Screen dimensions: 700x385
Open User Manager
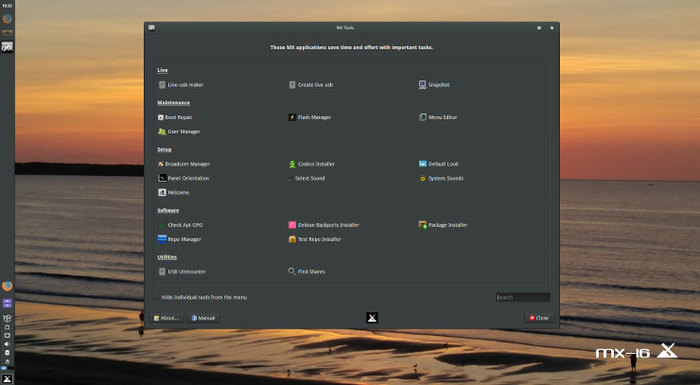[179, 132]
